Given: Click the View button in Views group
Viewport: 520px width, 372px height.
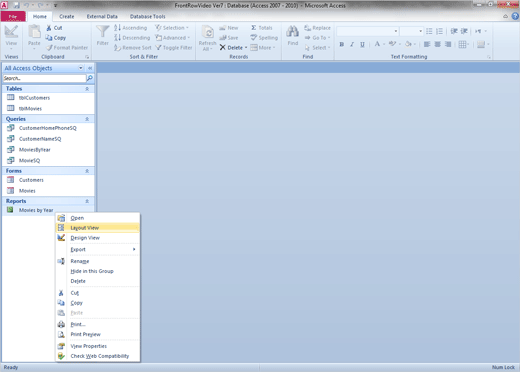Looking at the screenshot, I should (11, 37).
